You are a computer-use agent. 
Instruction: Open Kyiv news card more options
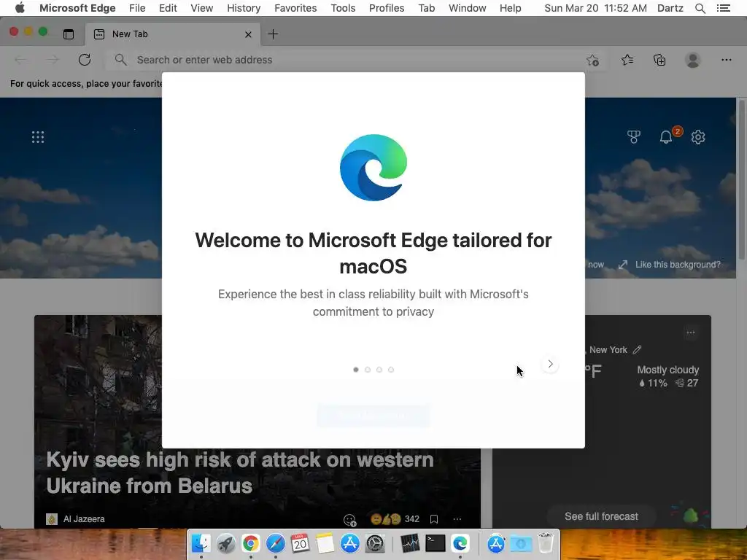click(x=457, y=519)
